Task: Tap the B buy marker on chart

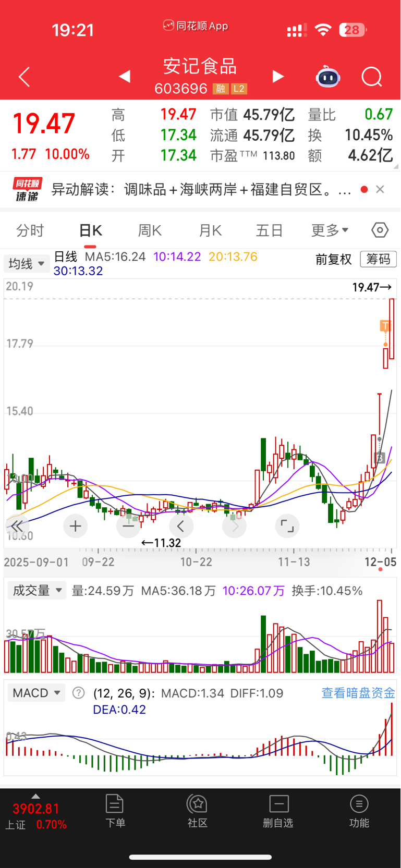Action: coord(380,458)
